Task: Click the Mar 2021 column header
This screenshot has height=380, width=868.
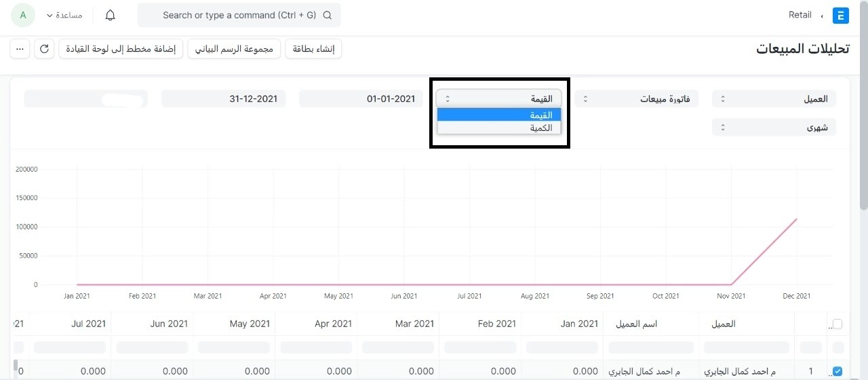Action: [398, 324]
